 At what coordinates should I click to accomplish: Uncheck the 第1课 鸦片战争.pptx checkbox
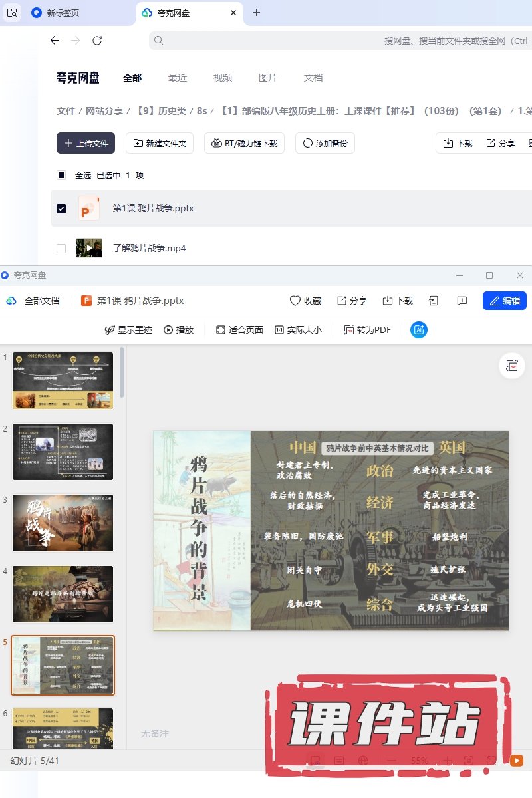[61, 209]
